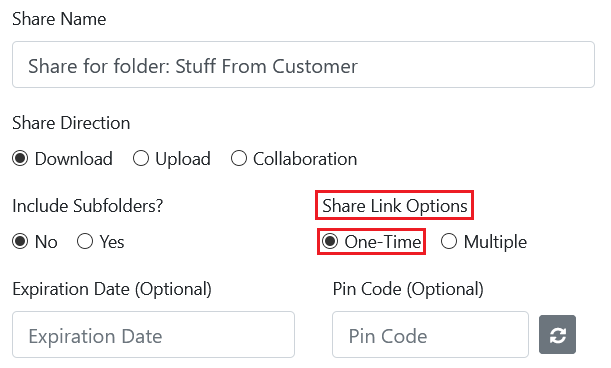Click the Expiration Date (Optional) label

(x=112, y=289)
